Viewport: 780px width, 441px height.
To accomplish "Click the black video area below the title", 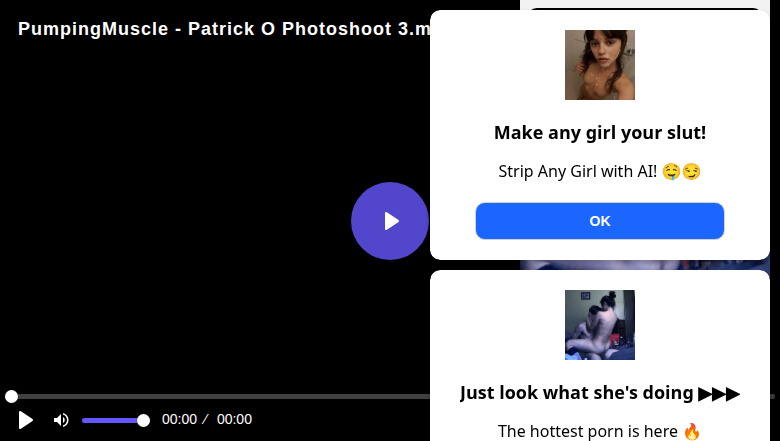I will coord(200,200).
